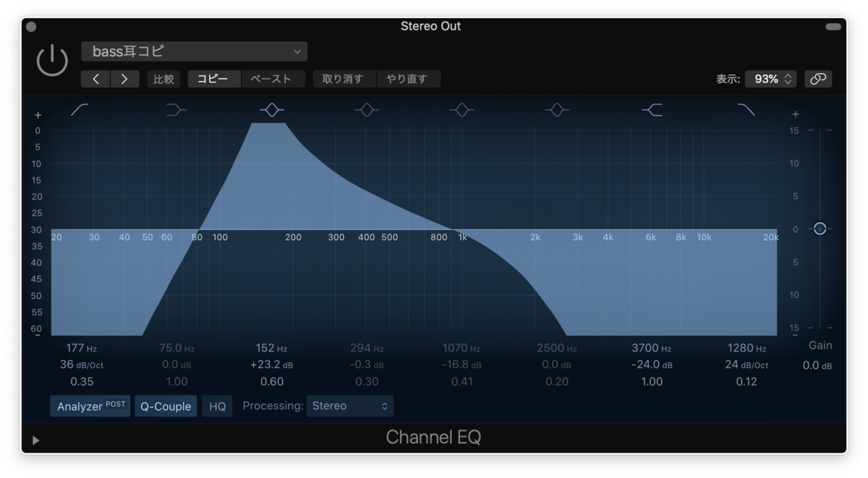The width and height of the screenshot is (868, 478).
Task: Select the 152 Hz frequency value
Action: 272,348
